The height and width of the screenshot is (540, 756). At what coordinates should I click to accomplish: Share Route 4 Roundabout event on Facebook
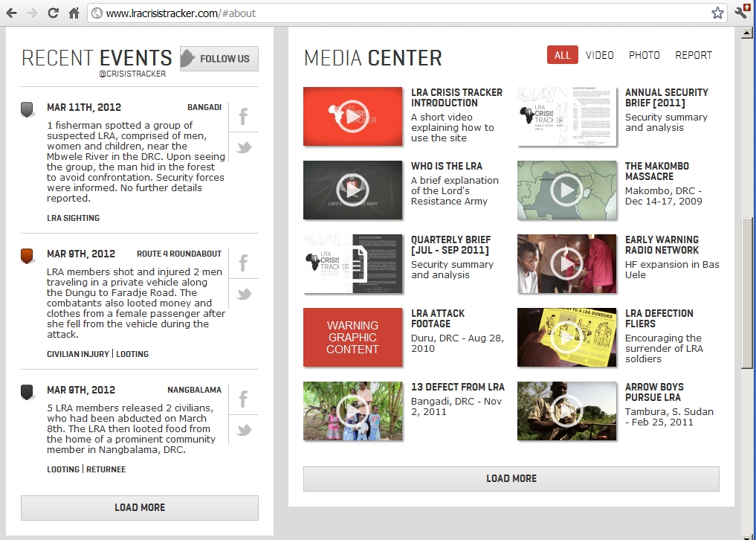tap(244, 263)
